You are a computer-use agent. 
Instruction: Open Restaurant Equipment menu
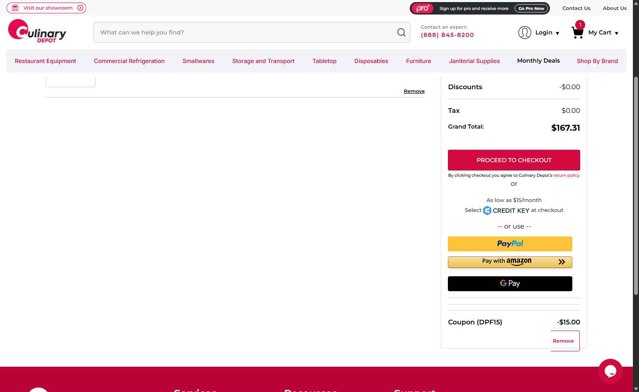(45, 61)
